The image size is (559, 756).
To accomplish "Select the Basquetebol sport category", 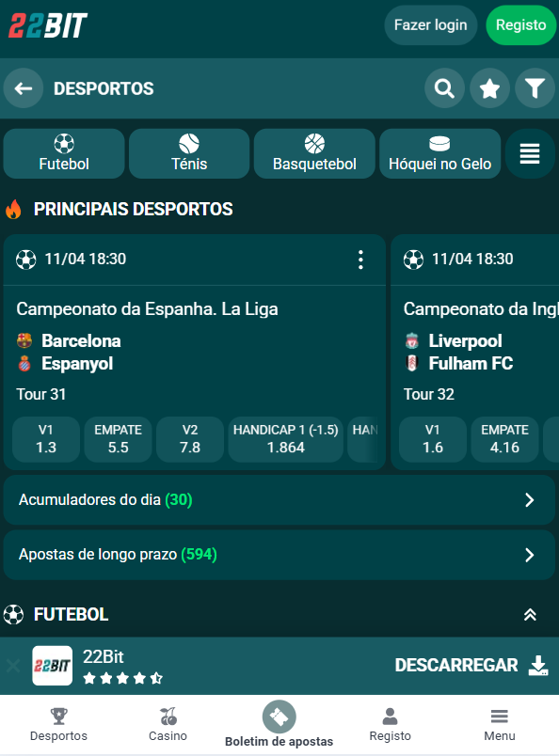I will [x=314, y=153].
